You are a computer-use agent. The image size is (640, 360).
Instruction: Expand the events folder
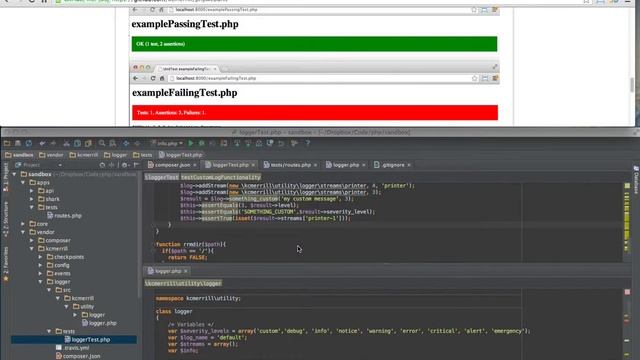tap(40, 273)
